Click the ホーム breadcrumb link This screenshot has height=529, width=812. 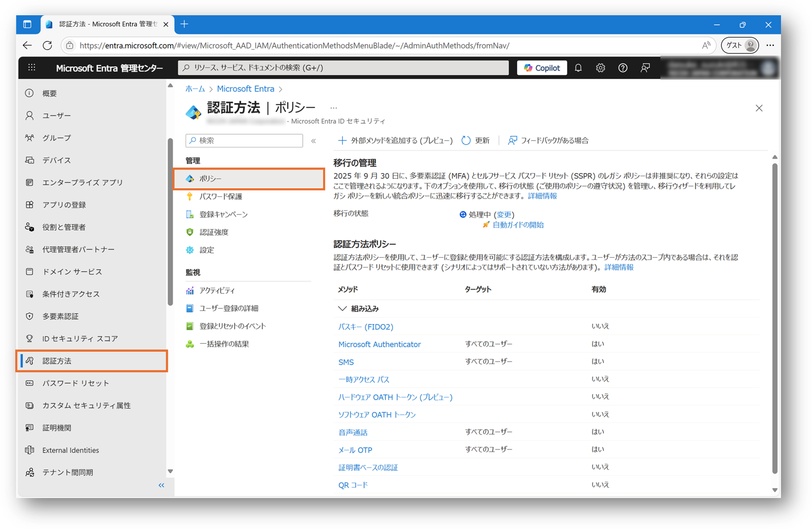pos(195,89)
